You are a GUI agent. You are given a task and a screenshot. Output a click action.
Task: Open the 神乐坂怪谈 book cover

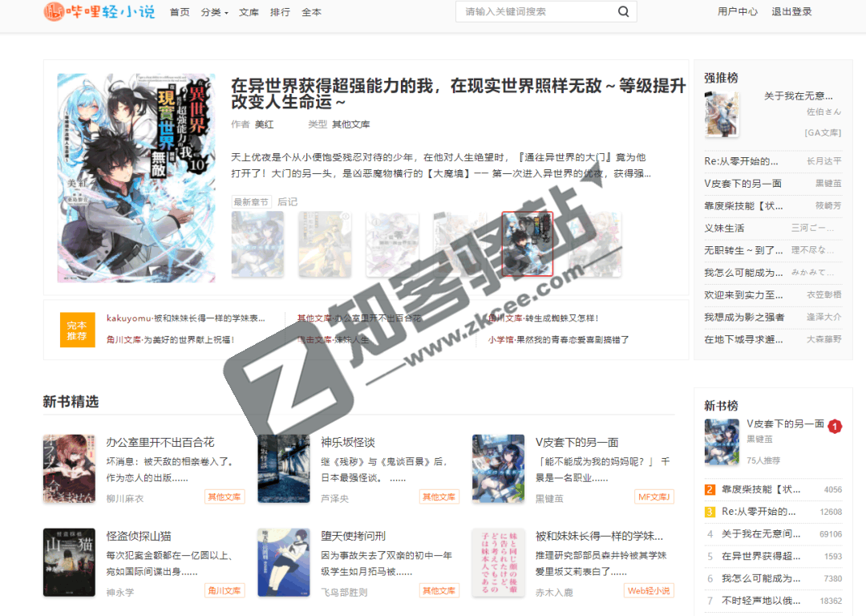coord(283,468)
